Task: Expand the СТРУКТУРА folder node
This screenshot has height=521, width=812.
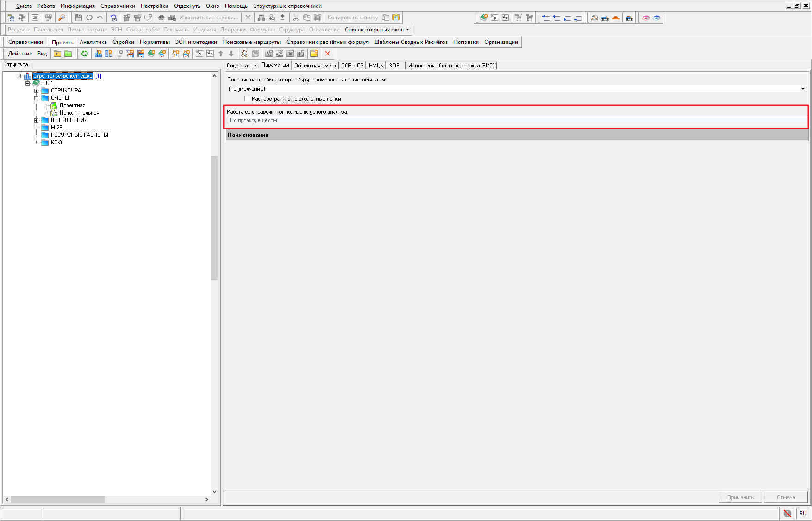Action: (x=37, y=91)
